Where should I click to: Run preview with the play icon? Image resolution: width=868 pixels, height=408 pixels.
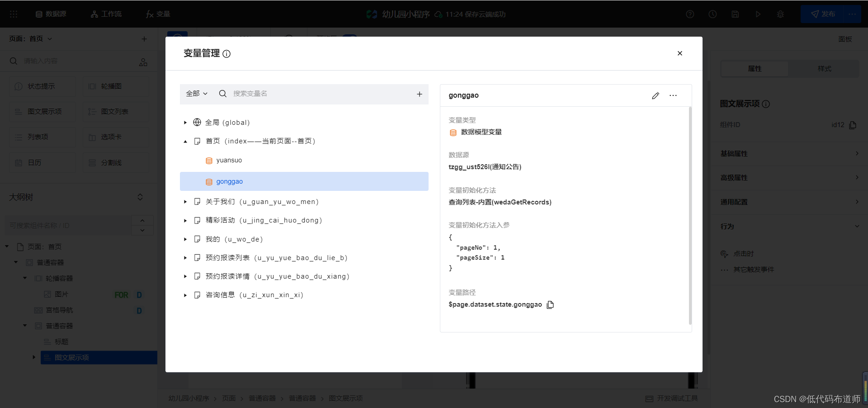[x=758, y=14]
